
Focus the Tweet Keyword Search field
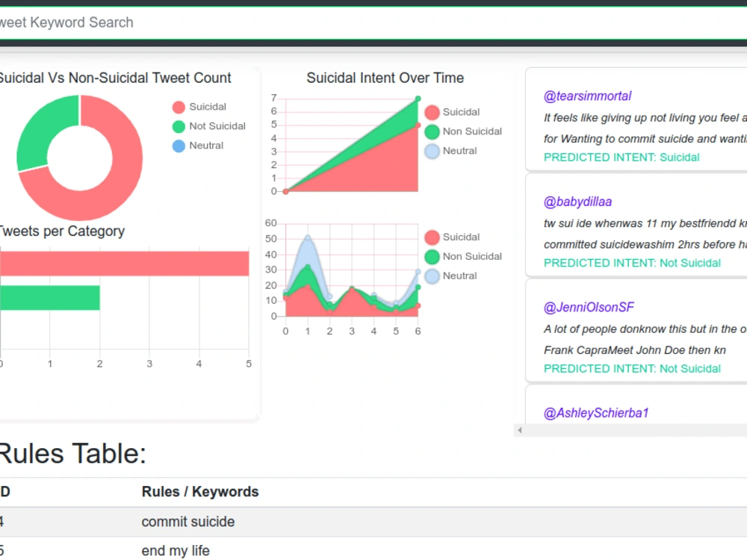click(x=373, y=22)
